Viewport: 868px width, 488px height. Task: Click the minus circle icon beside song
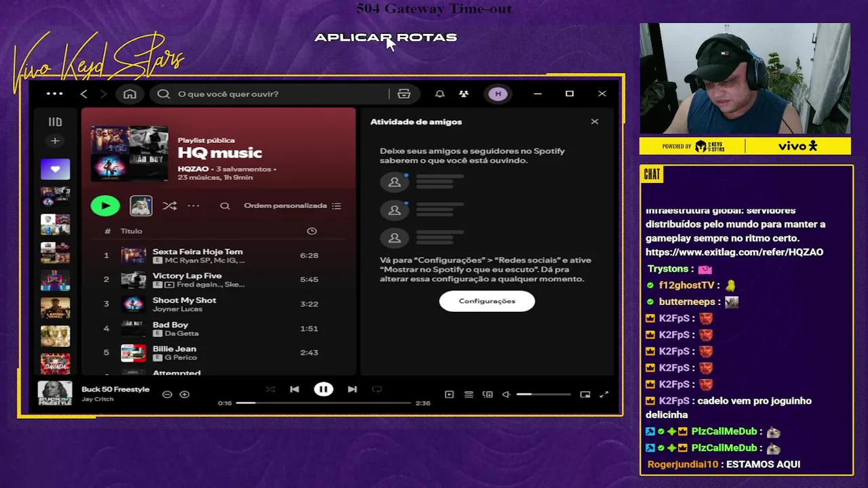[167, 394]
